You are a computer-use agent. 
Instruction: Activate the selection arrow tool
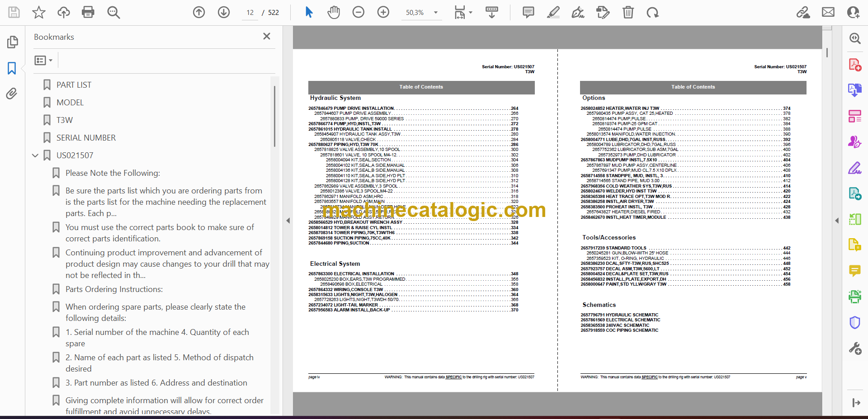click(309, 12)
